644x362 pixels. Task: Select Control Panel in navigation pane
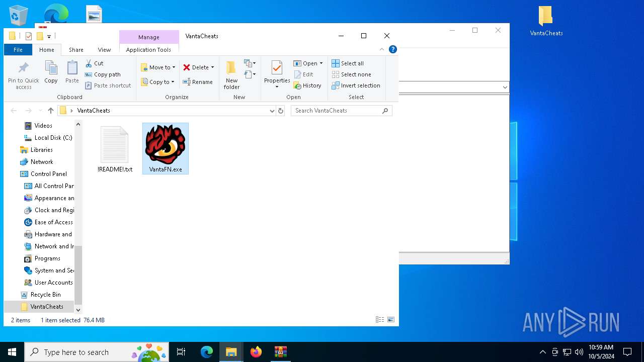[x=48, y=174]
